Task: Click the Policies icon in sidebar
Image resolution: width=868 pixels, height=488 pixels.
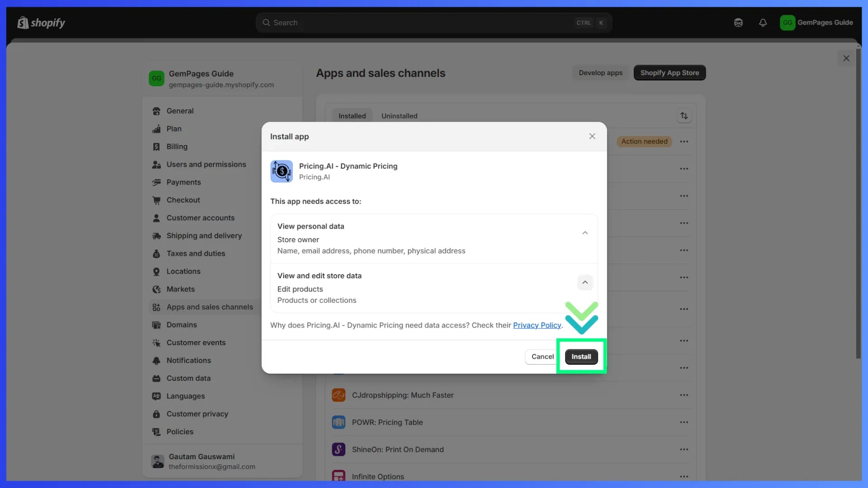Action: coord(156,432)
